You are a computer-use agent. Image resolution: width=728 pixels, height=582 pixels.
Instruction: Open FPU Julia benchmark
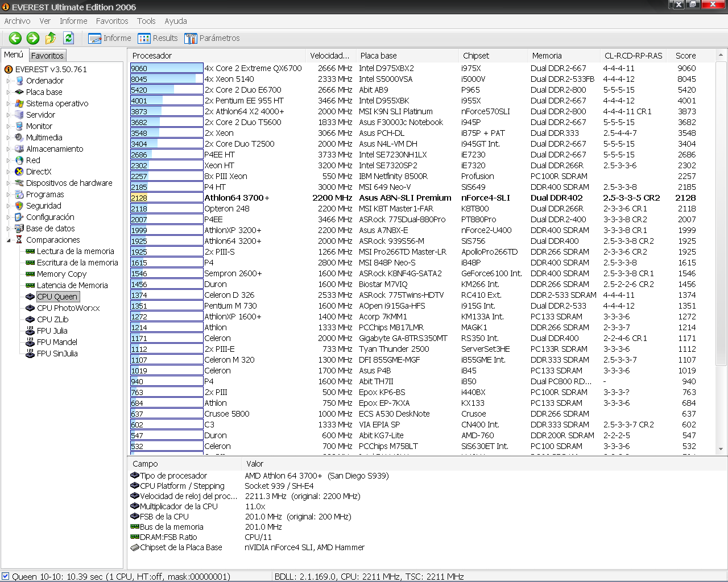pyautogui.click(x=52, y=331)
